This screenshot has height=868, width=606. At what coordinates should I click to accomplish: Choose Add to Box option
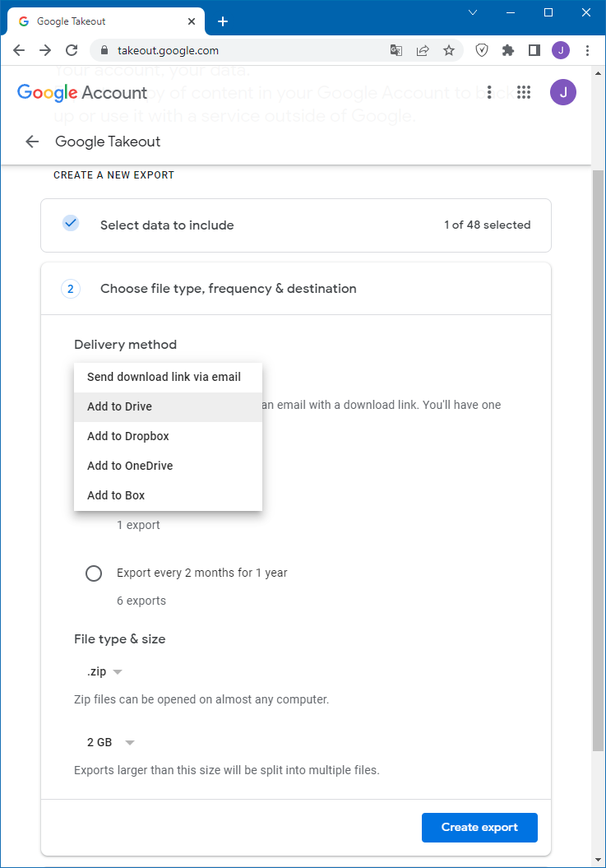168,495
